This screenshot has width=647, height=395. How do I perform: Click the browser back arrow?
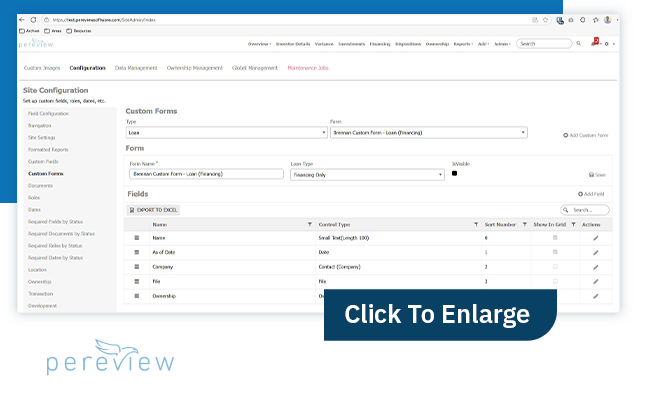coord(22,20)
